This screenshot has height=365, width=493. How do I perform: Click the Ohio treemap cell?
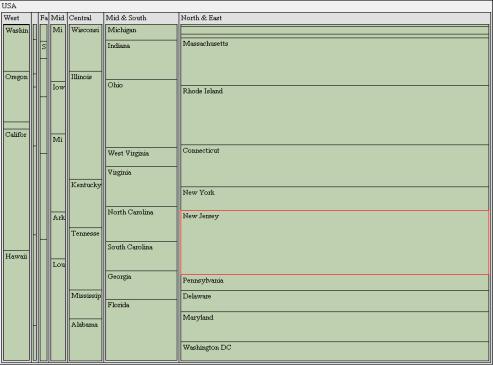tap(141, 113)
